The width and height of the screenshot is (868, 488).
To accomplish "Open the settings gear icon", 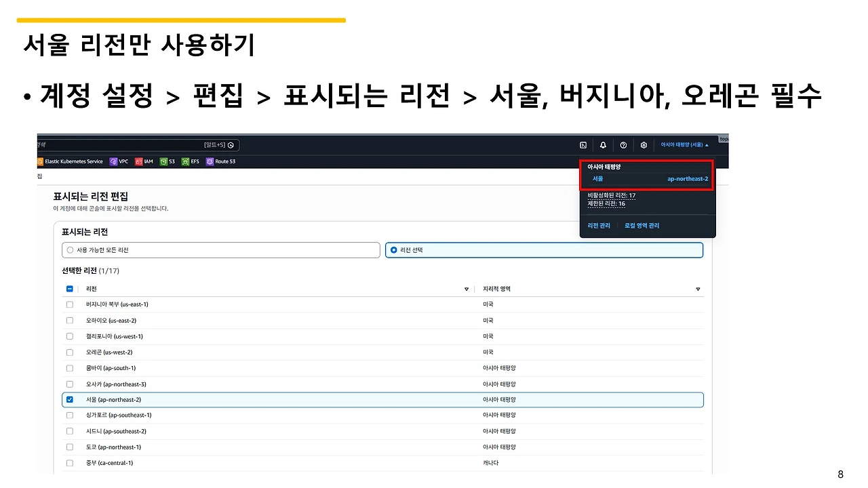I will coord(644,145).
